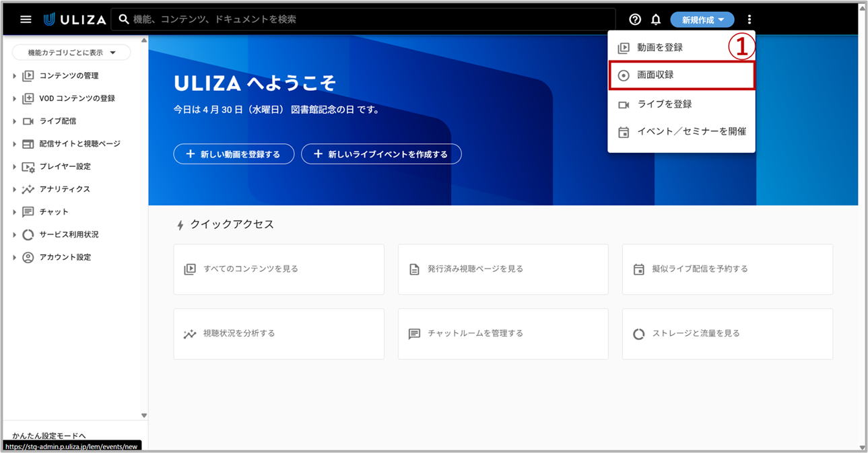Select 動画を登録 from the menu
This screenshot has width=868, height=453.
tap(681, 48)
